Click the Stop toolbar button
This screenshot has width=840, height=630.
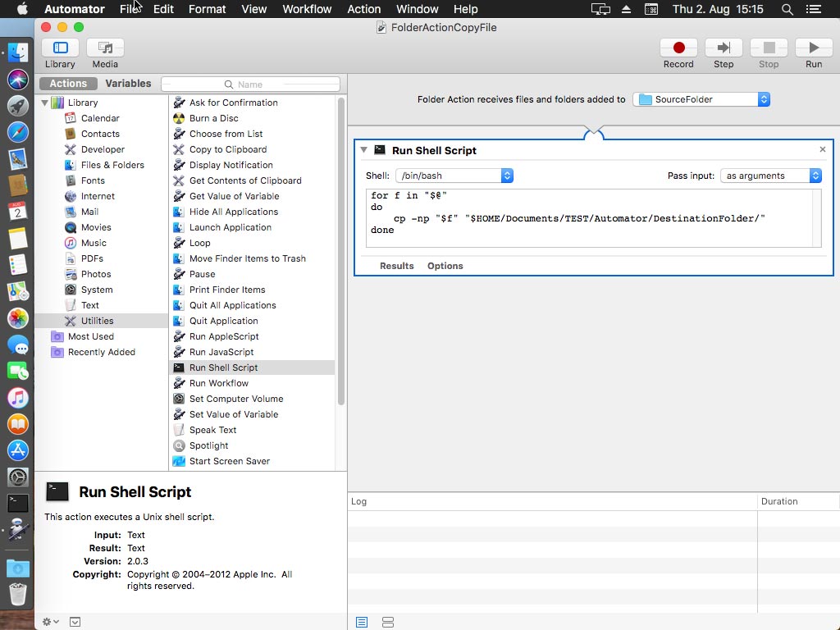pyautogui.click(x=768, y=48)
